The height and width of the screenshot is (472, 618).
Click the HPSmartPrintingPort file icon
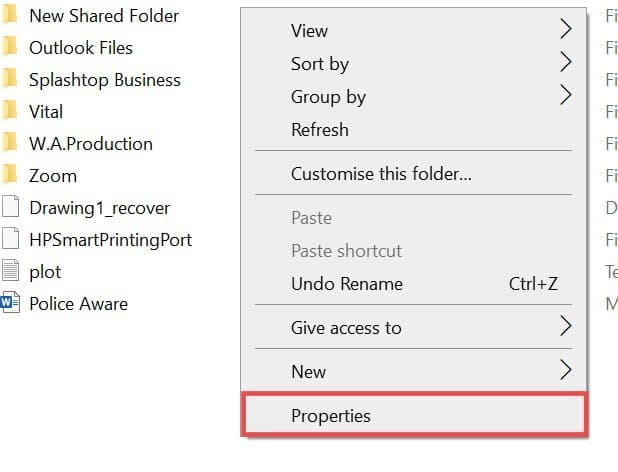point(11,239)
